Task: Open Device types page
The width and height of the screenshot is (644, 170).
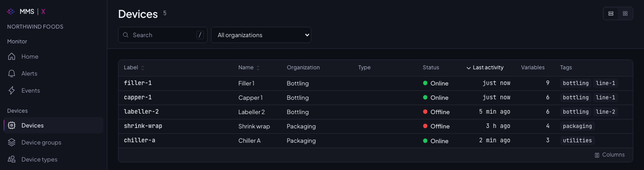Action: (x=53, y=160)
